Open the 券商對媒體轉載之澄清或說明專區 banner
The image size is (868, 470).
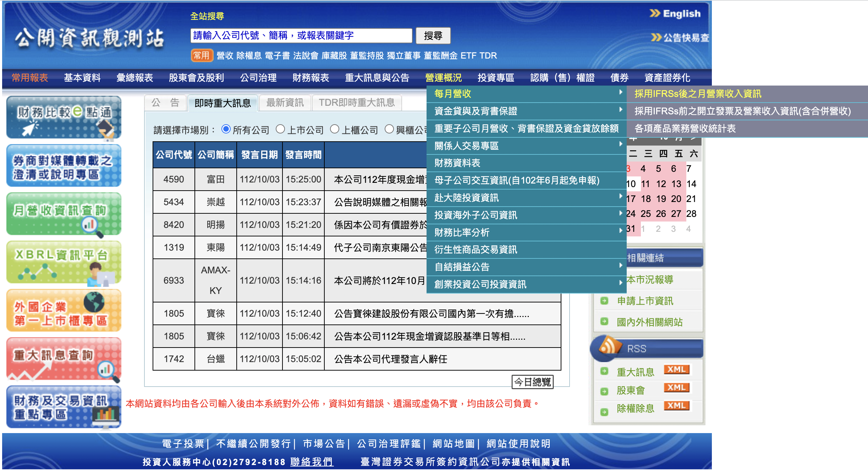click(64, 165)
